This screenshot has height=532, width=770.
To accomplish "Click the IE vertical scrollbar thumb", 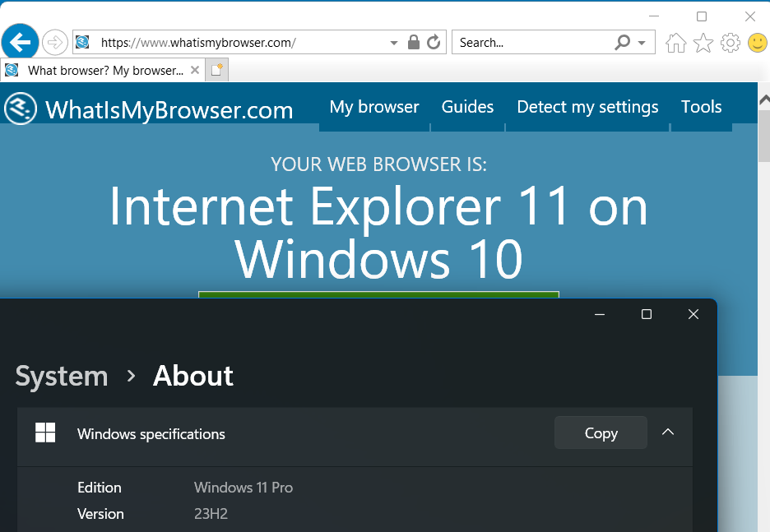I will [x=764, y=136].
